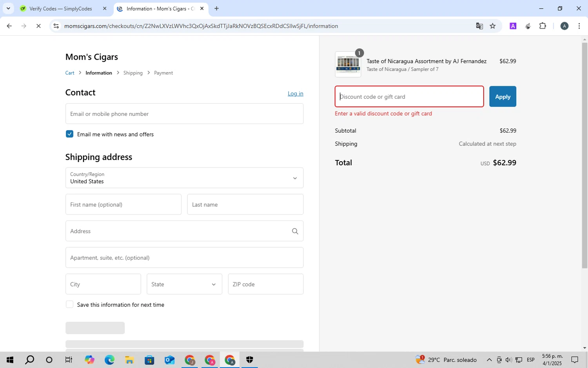This screenshot has height=368, width=588.
Task: Close the Information - Mom's Cigars tab
Action: tap(202, 8)
